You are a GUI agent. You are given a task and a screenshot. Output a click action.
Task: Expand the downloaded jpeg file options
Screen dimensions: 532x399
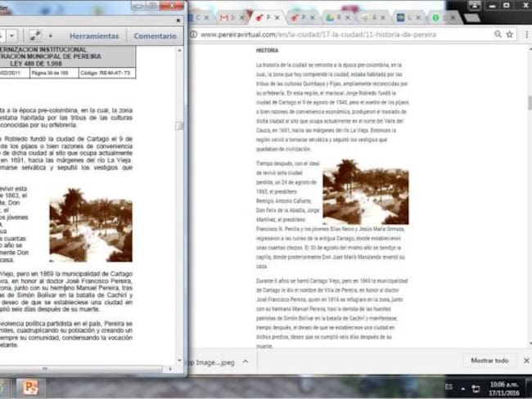click(x=243, y=361)
